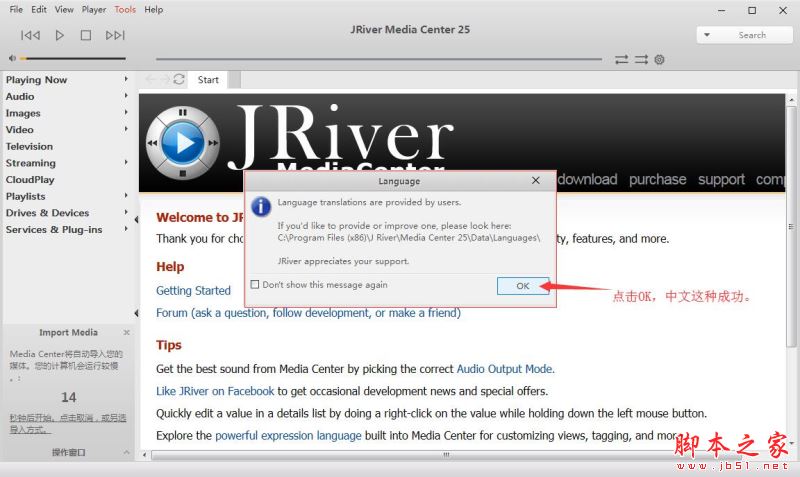
Task: Click the playback seek bar
Action: [379, 59]
